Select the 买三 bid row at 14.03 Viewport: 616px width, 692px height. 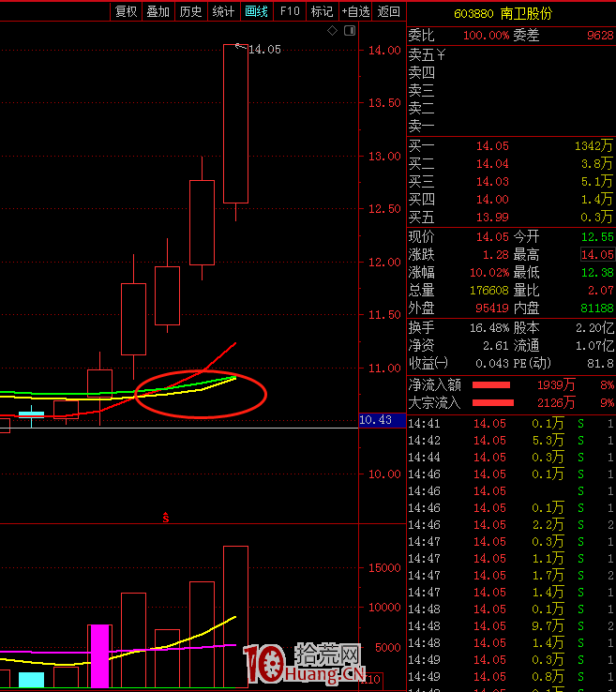click(511, 181)
